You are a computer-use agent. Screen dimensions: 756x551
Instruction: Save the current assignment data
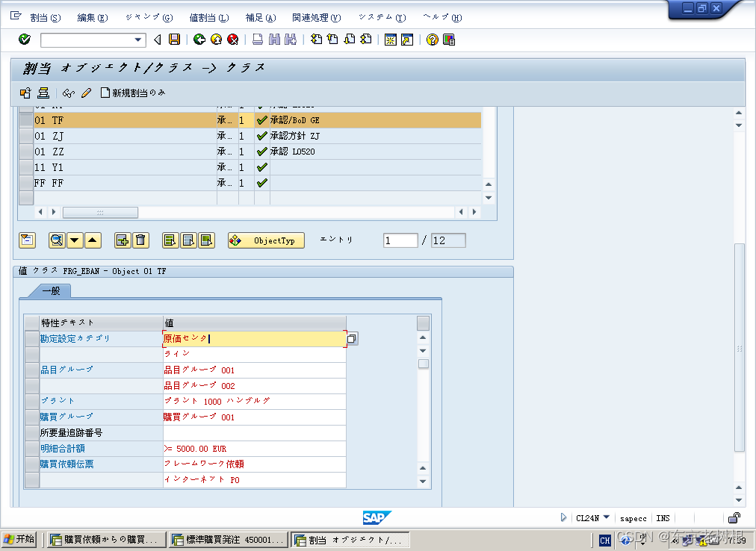173,41
